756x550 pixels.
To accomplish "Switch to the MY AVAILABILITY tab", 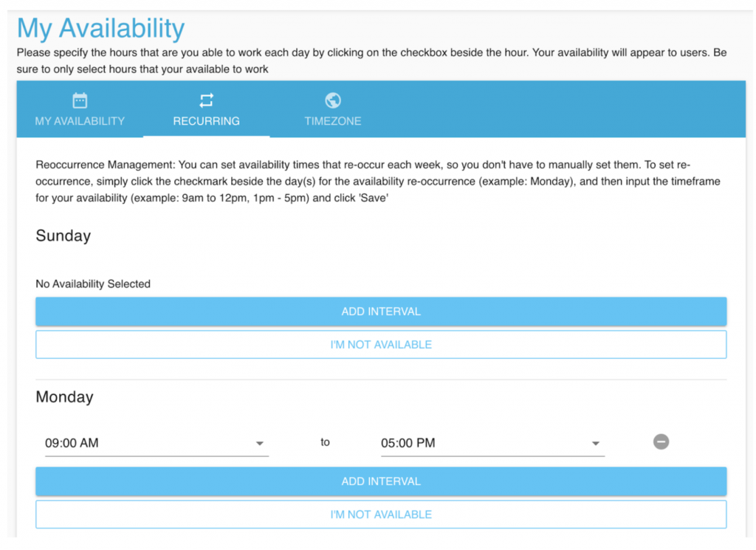I will tap(80, 109).
